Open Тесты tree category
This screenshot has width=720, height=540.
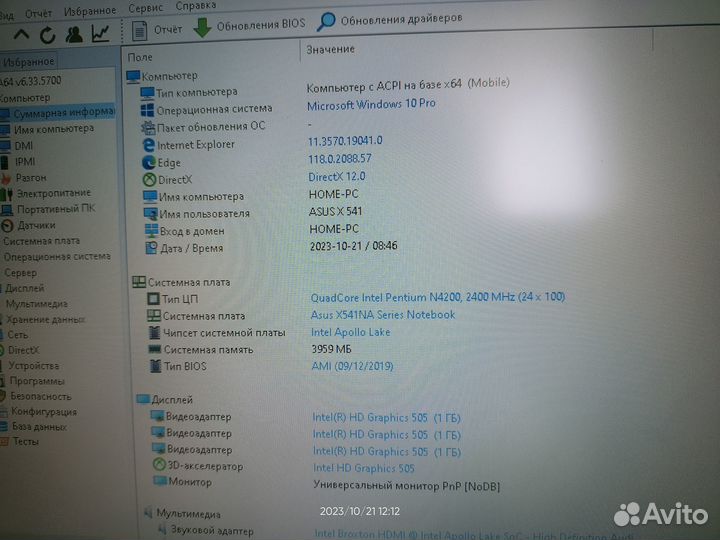click(x=26, y=441)
